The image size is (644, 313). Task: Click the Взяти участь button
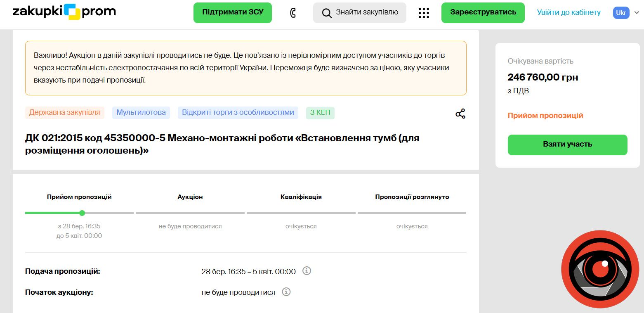point(567,145)
